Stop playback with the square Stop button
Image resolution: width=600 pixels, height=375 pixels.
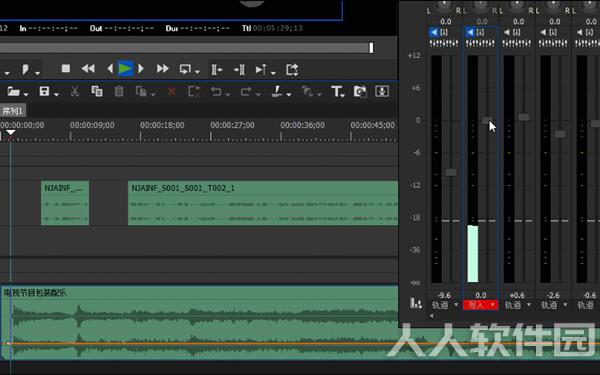pyautogui.click(x=66, y=68)
